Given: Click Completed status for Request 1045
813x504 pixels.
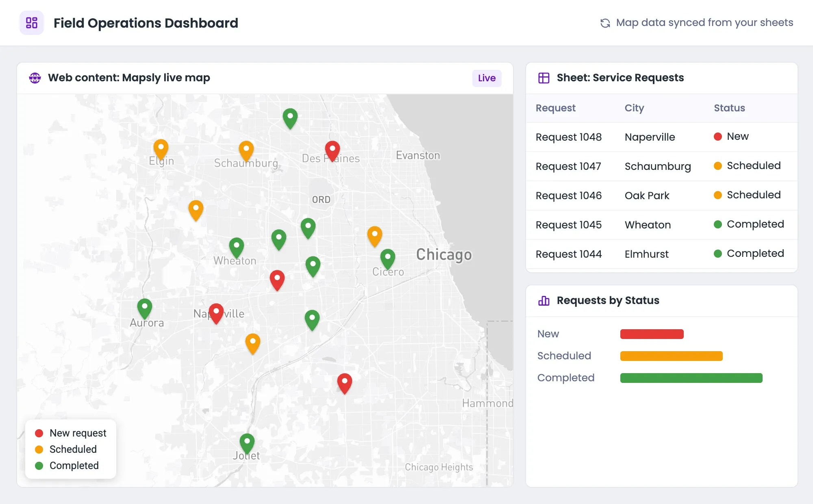Looking at the screenshot, I should pyautogui.click(x=749, y=224).
